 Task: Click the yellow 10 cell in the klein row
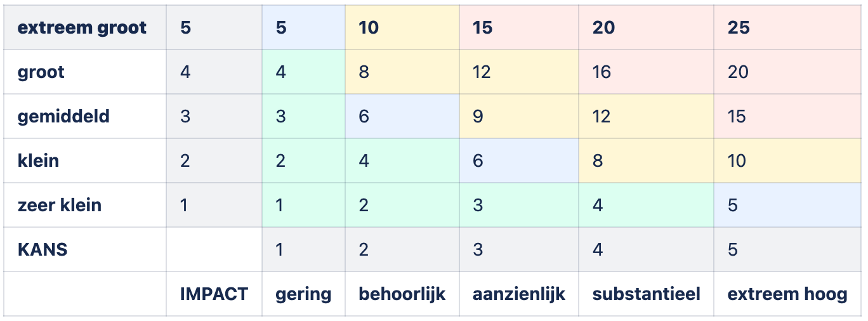[787, 161]
